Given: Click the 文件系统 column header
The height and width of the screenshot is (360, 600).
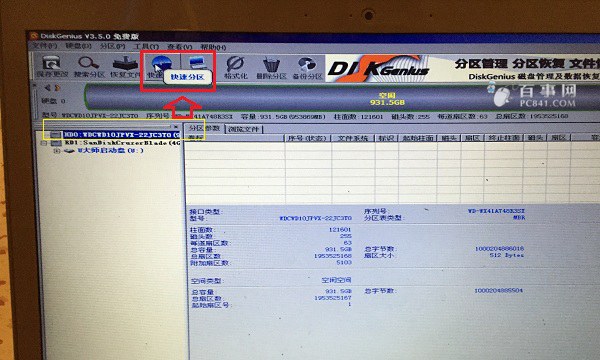Looking at the screenshot, I should (353, 138).
